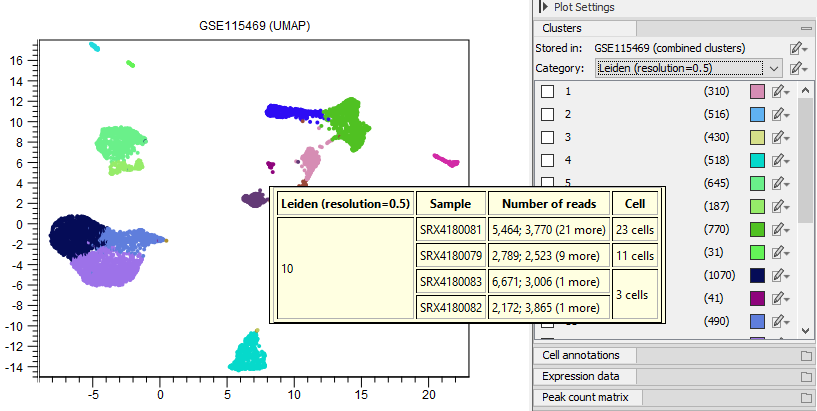The image size is (817, 411).
Task: Select the Cell annotations panel header
Action: [x=580, y=356]
